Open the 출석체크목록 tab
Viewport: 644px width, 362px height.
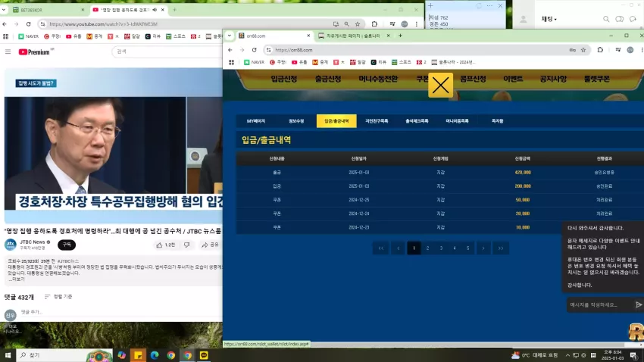coord(417,121)
